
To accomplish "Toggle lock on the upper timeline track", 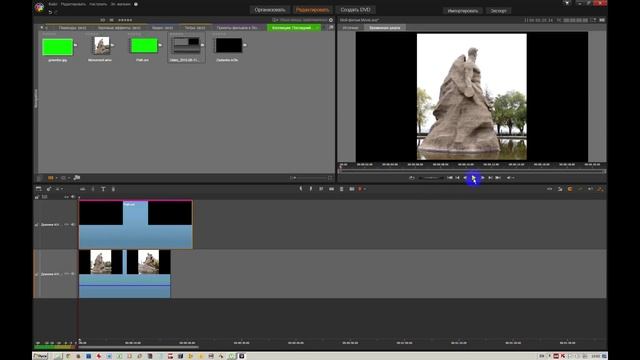I will [36, 224].
